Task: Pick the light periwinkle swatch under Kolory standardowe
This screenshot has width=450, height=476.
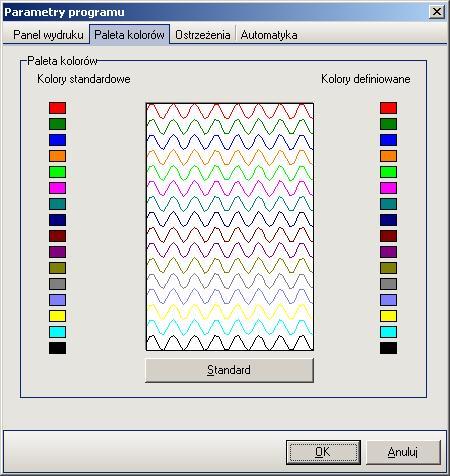Action: tap(58, 300)
